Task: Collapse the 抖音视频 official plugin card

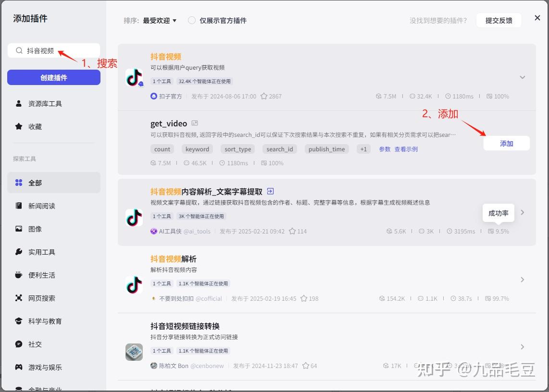Action: point(523,77)
